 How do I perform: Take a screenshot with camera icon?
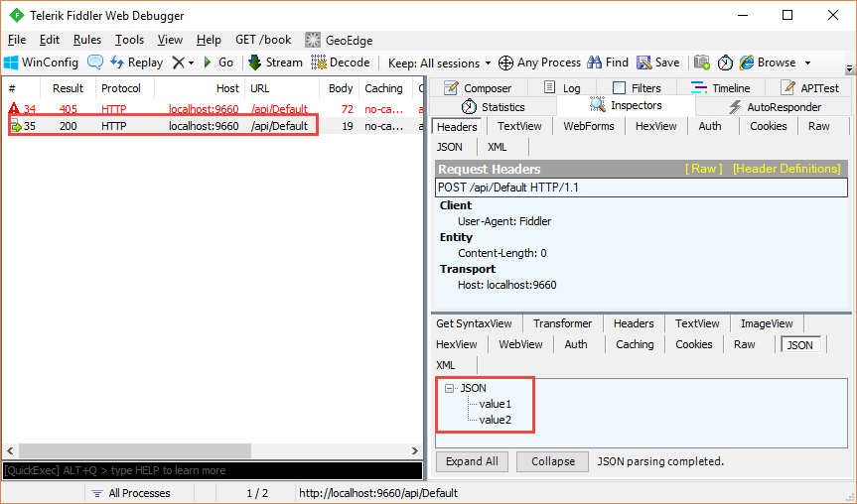(702, 63)
